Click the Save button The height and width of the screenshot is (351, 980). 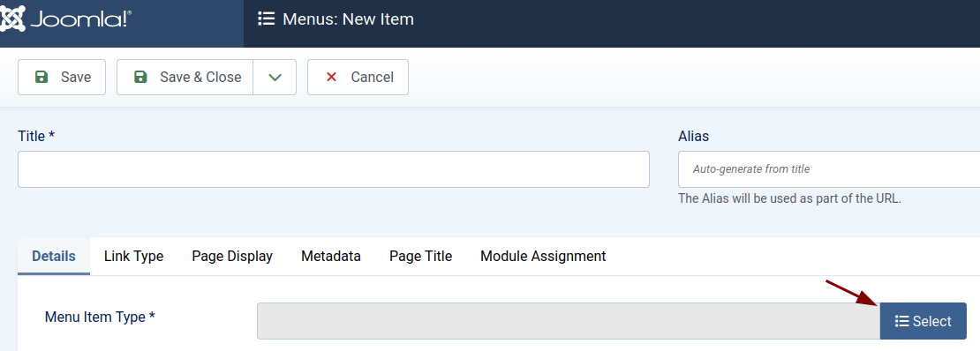pyautogui.click(x=62, y=77)
